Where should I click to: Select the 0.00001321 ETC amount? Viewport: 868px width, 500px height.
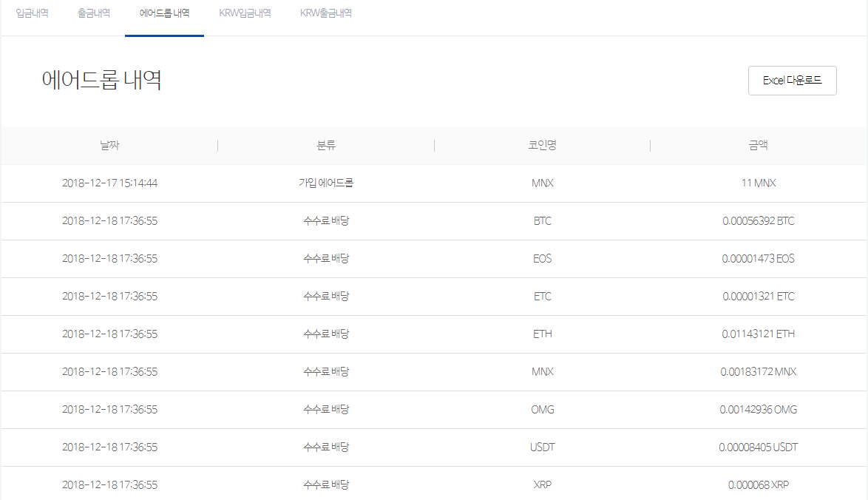759,297
